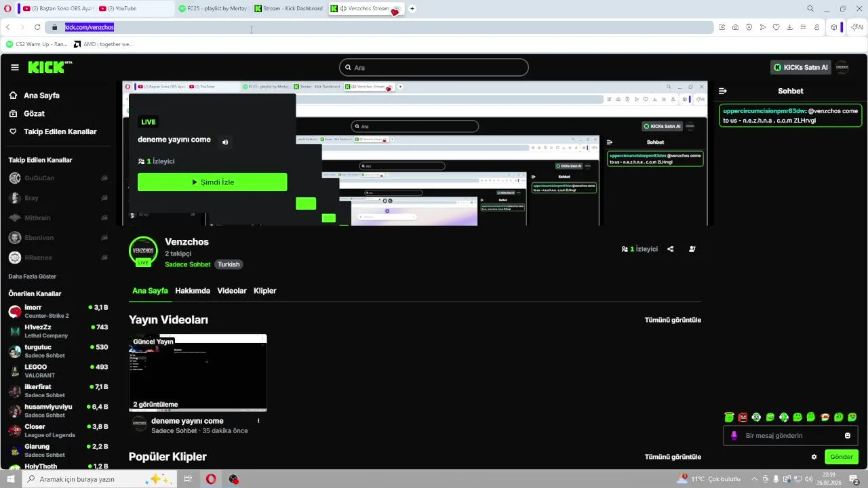Open the Windows Start menu
The image size is (868, 488).
tap(11, 479)
